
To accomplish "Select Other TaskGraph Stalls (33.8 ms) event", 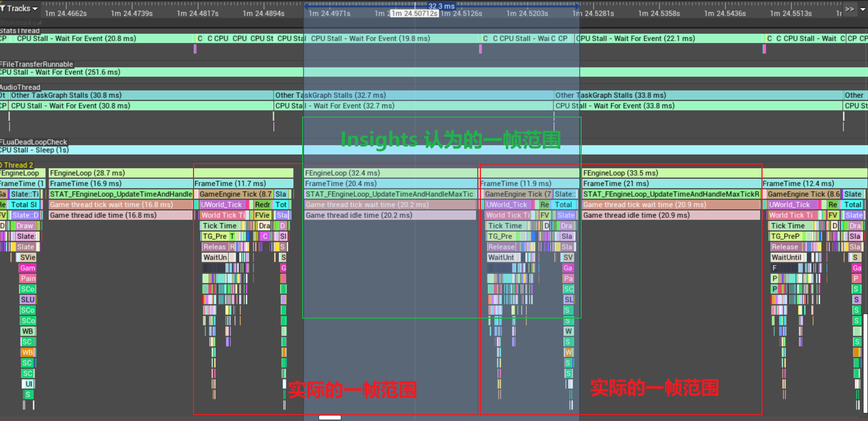I will click(x=698, y=95).
